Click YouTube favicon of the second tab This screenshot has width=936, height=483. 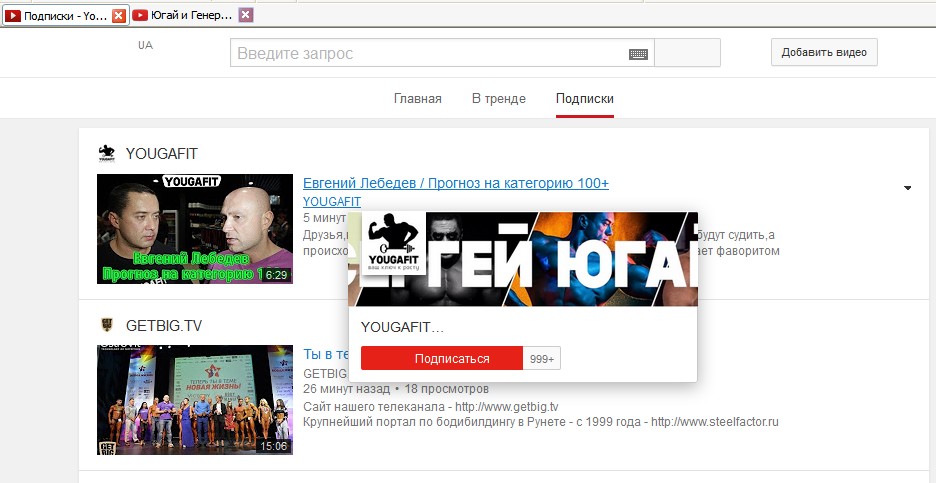tap(140, 15)
